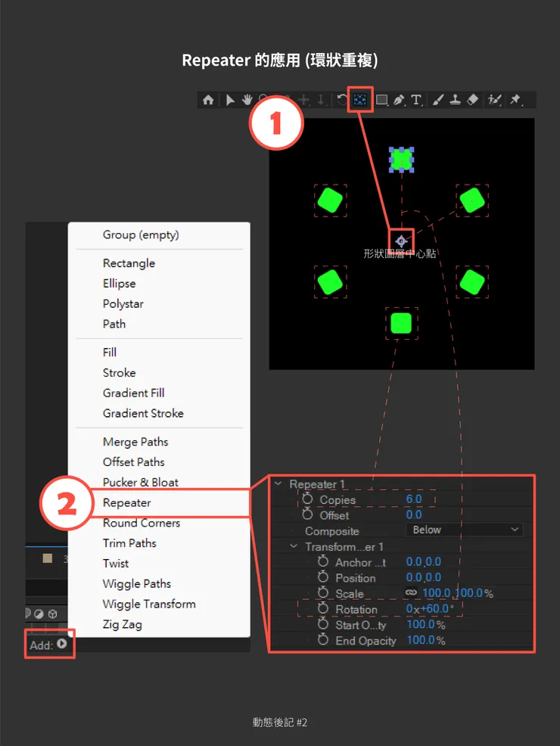This screenshot has height=746, width=560.
Task: Open the Composite dropdown set to Below
Action: pos(465,530)
